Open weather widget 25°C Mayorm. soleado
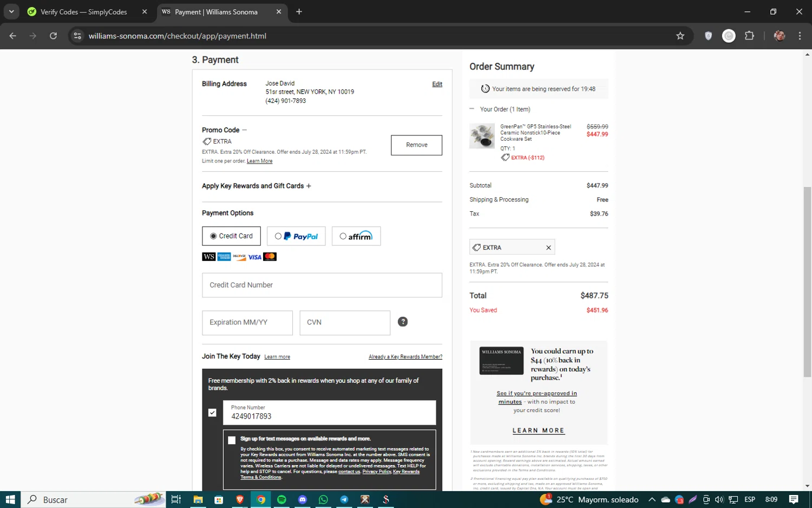 coord(589,499)
